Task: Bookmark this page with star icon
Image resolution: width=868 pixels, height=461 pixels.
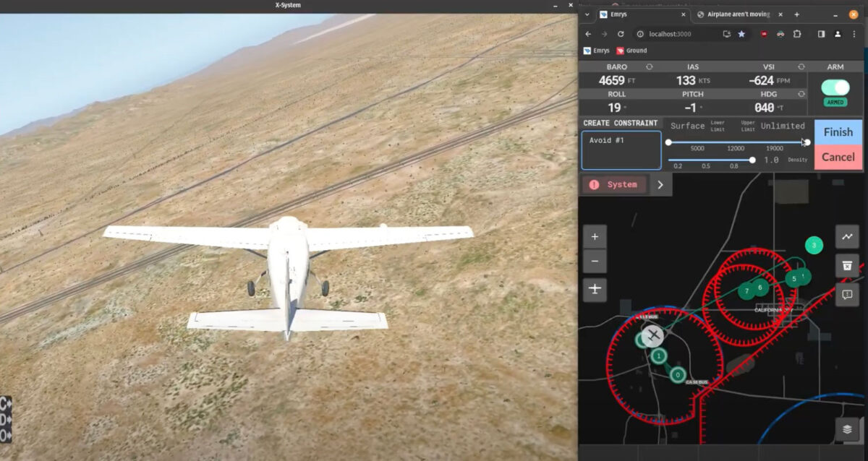Action: coord(741,34)
